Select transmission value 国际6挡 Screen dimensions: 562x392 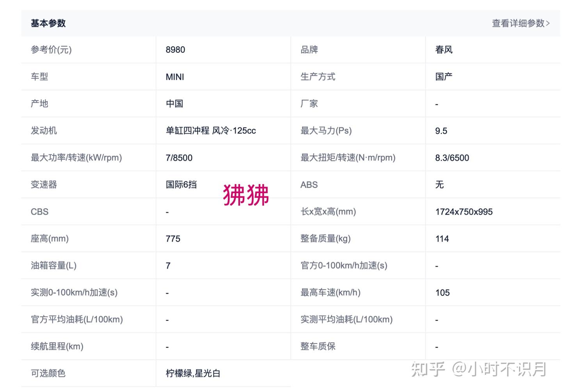pyautogui.click(x=181, y=185)
